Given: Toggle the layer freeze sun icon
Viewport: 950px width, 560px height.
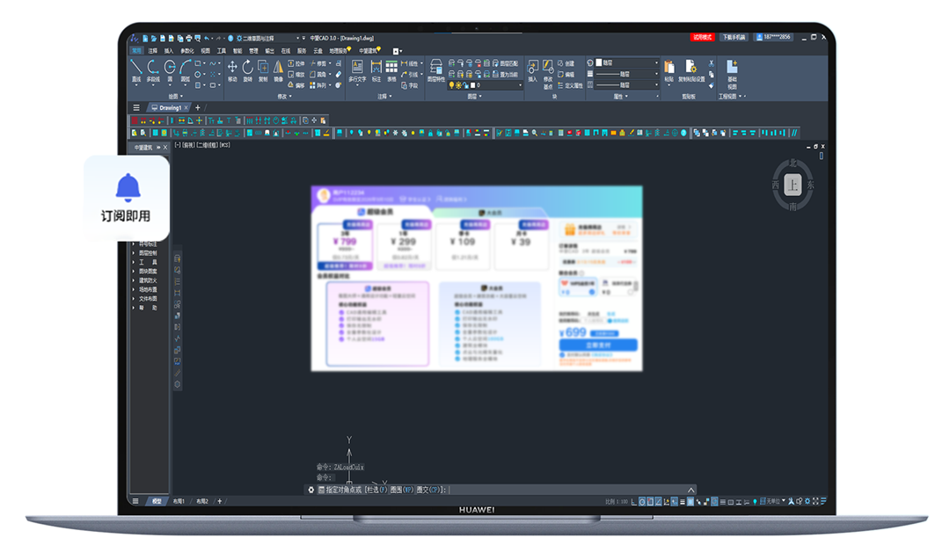Looking at the screenshot, I should click(458, 85).
